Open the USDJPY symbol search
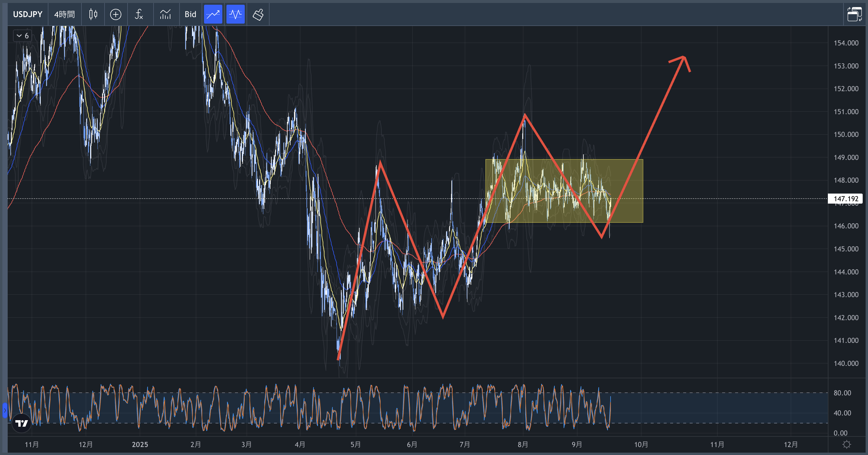 28,14
